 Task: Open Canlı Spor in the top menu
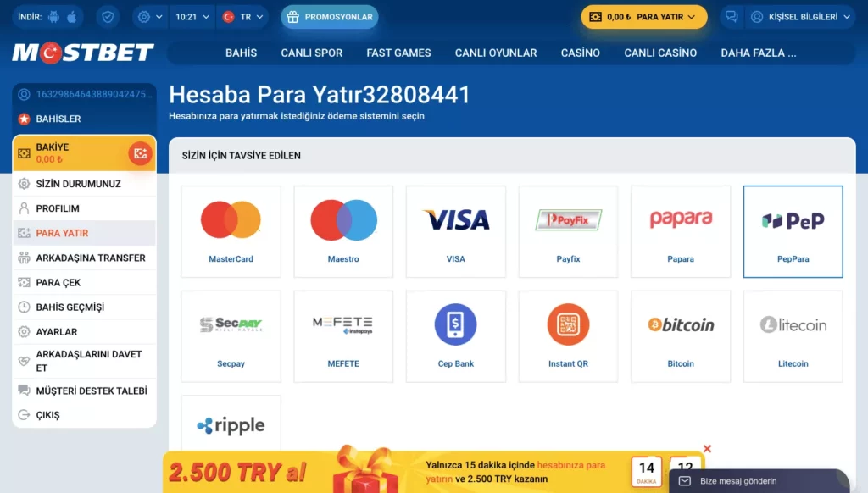tap(312, 53)
